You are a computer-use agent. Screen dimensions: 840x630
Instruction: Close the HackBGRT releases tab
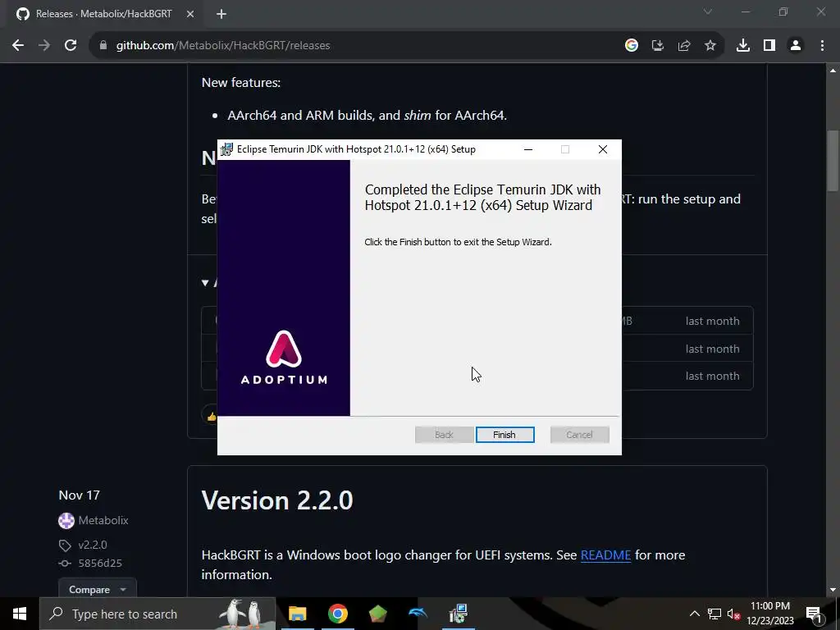pyautogui.click(x=190, y=15)
